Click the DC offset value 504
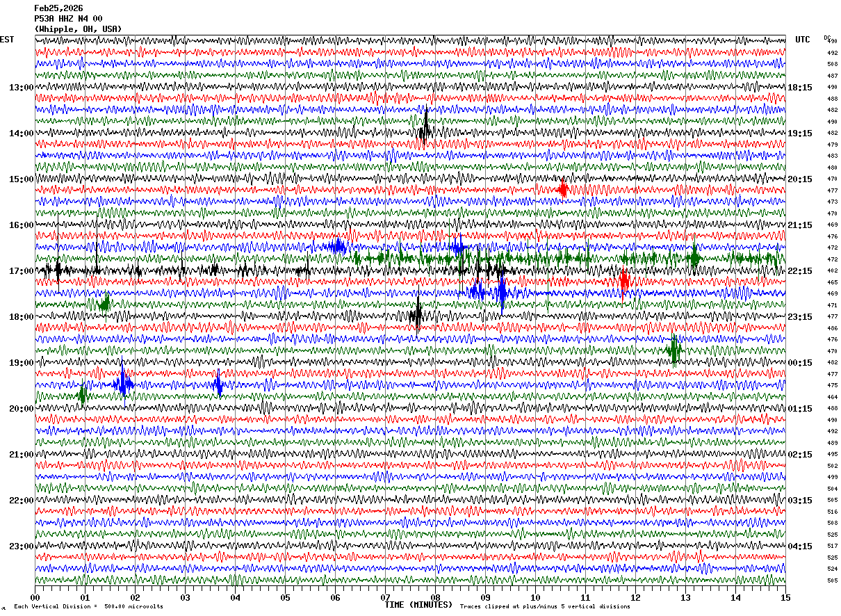Screen dimensions: 841x616 coord(832,489)
